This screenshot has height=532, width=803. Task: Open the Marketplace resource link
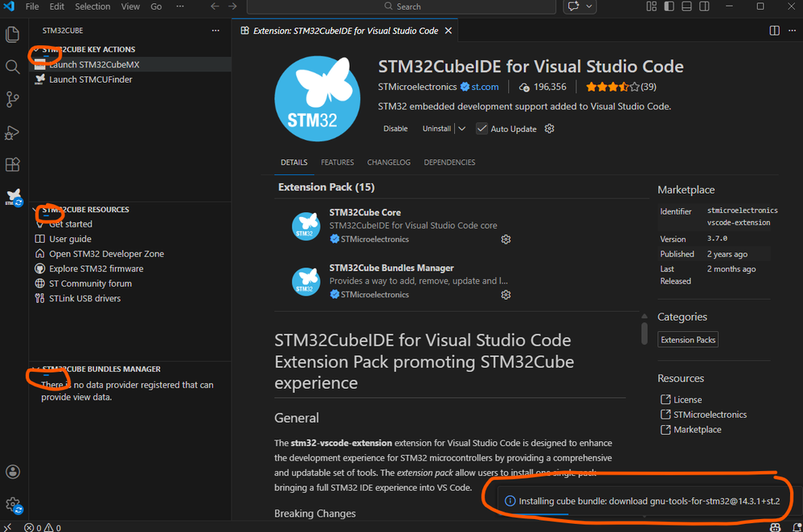click(697, 429)
